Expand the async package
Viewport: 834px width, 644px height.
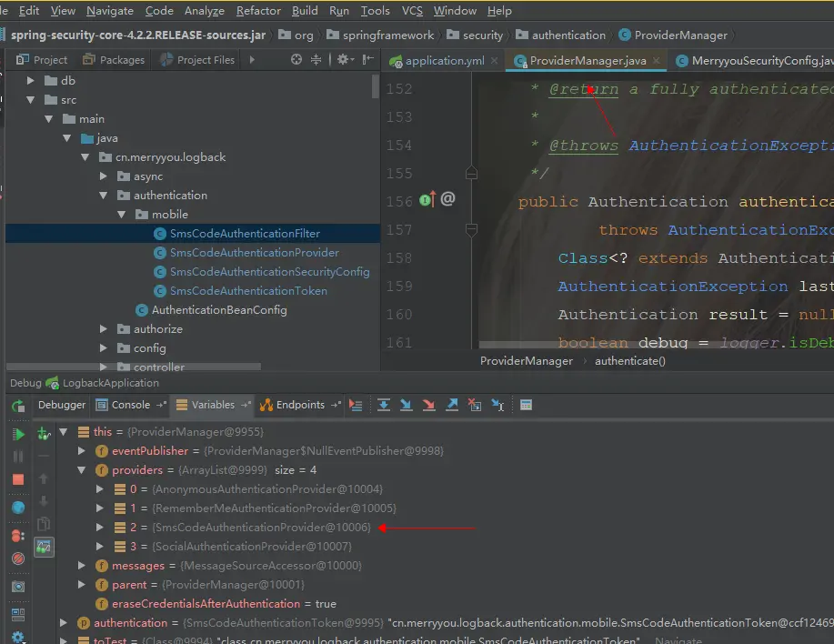103,176
